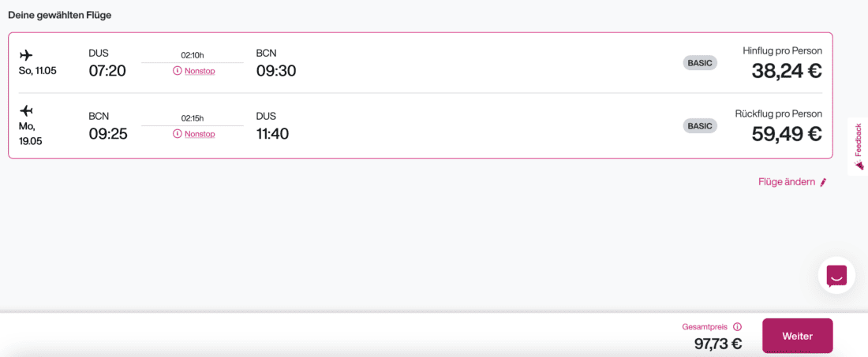Image resolution: width=868 pixels, height=357 pixels.
Task: Click the return price 59,49 €
Action: pos(787,134)
